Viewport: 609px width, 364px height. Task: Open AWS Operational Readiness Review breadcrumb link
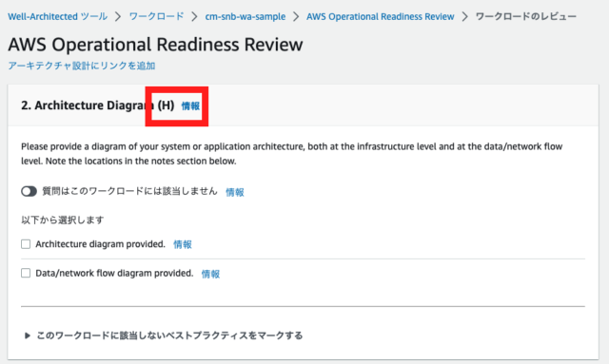(380, 17)
